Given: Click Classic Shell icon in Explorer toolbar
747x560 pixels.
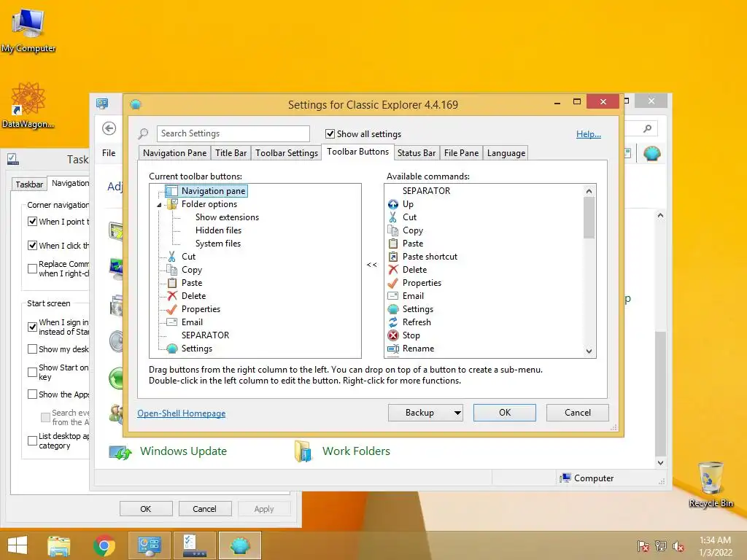Looking at the screenshot, I should tap(651, 153).
